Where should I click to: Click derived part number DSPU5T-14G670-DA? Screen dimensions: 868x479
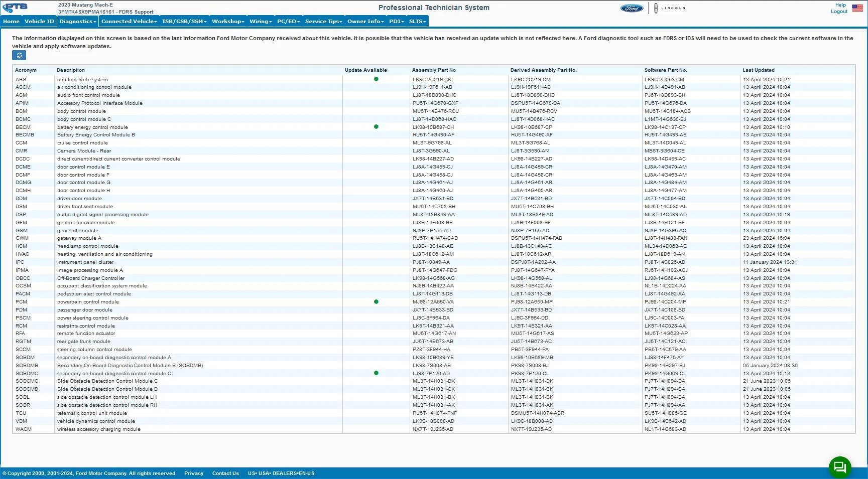[x=536, y=103]
